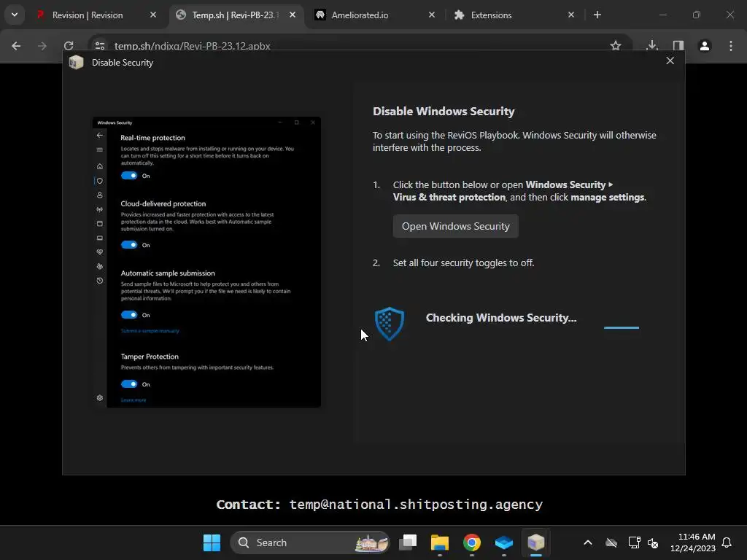The height and width of the screenshot is (560, 747).
Task: Reload the current page
Action: point(69,46)
